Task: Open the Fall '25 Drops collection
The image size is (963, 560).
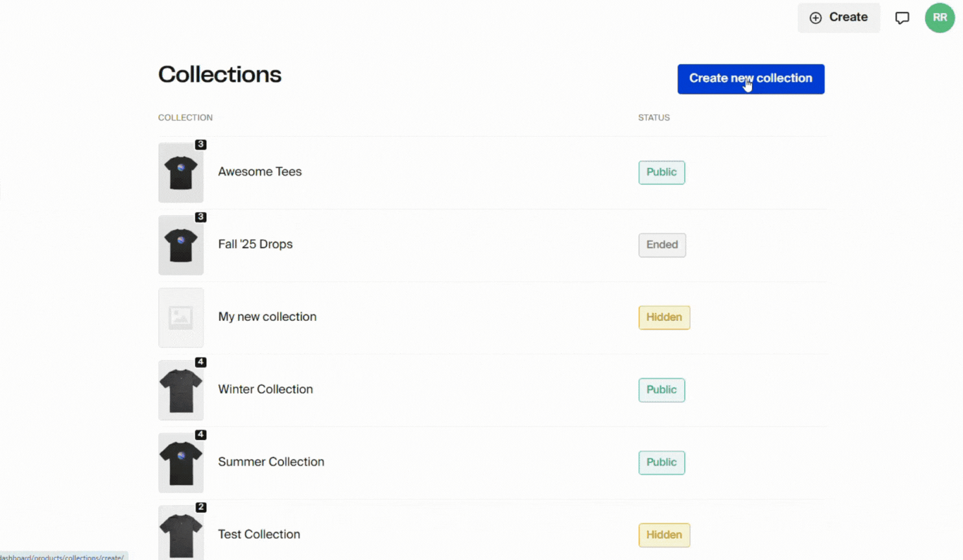Action: 256,244
